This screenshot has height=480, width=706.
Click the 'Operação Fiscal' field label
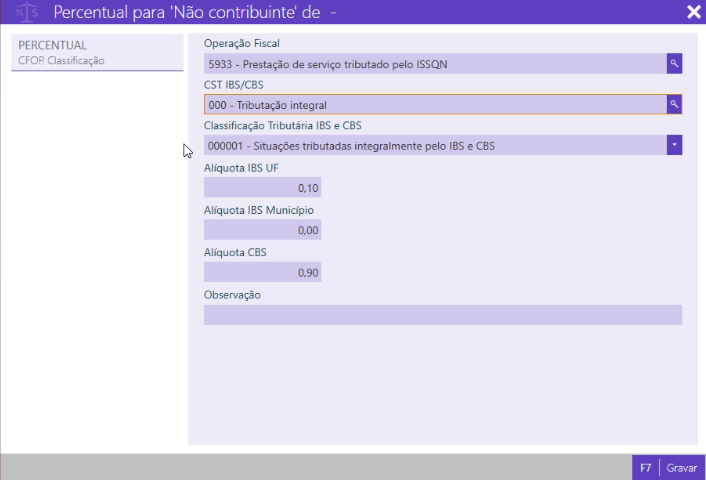pos(242,44)
